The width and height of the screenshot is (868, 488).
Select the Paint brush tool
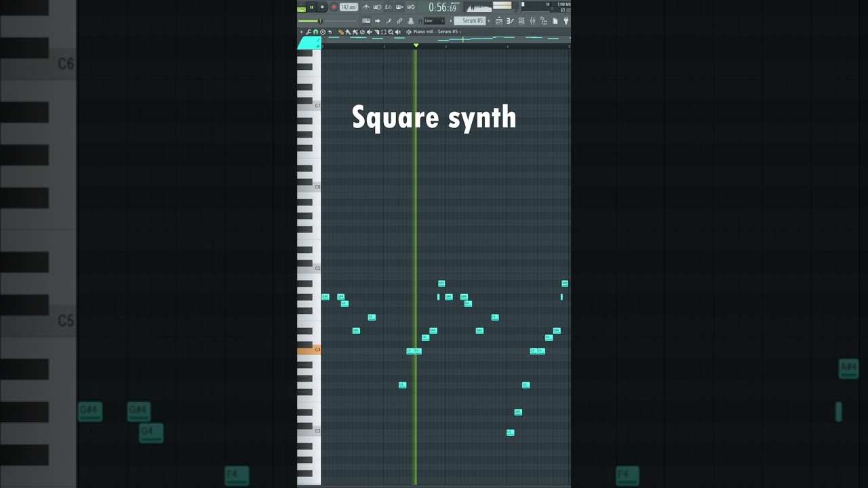pos(348,32)
